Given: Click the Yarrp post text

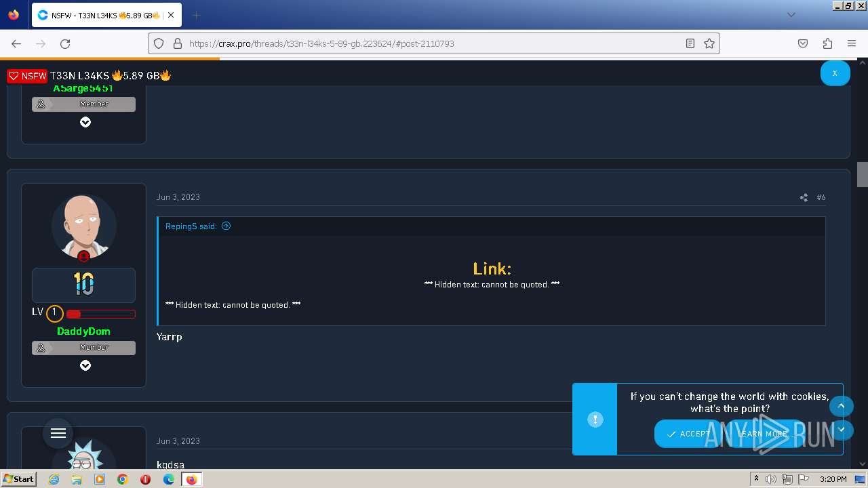Looking at the screenshot, I should [170, 336].
